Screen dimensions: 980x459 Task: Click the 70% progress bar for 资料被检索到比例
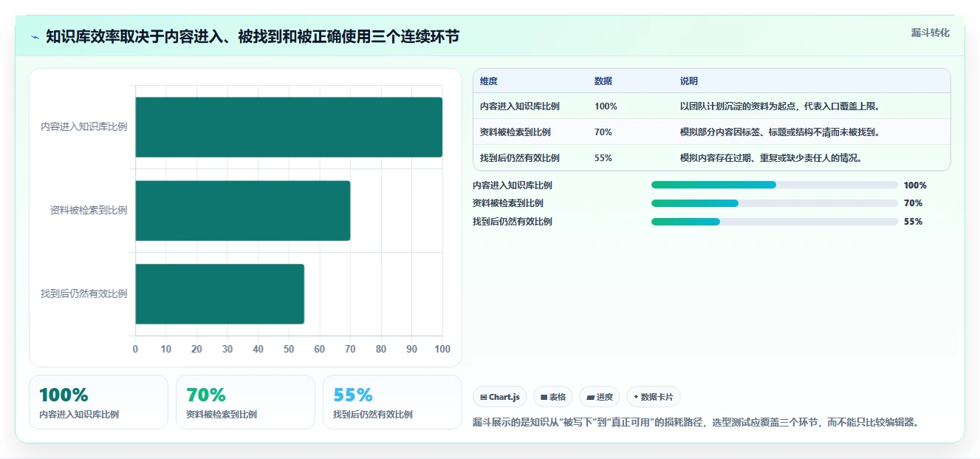pos(774,203)
